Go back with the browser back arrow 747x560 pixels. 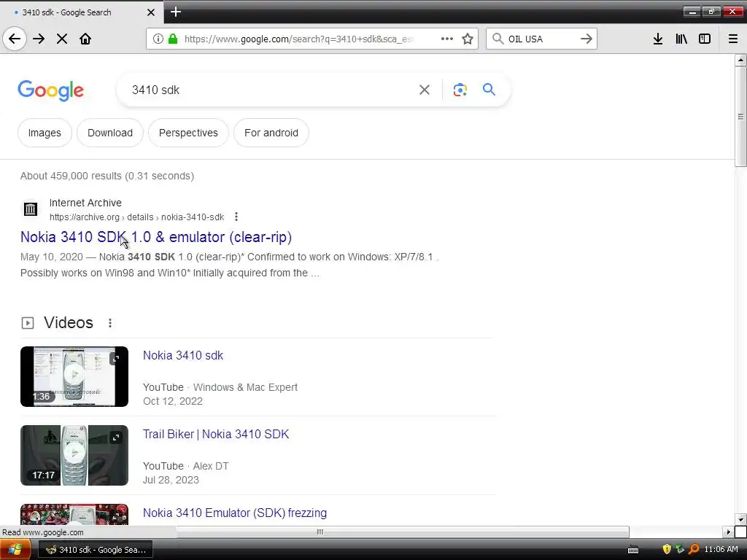(x=15, y=39)
